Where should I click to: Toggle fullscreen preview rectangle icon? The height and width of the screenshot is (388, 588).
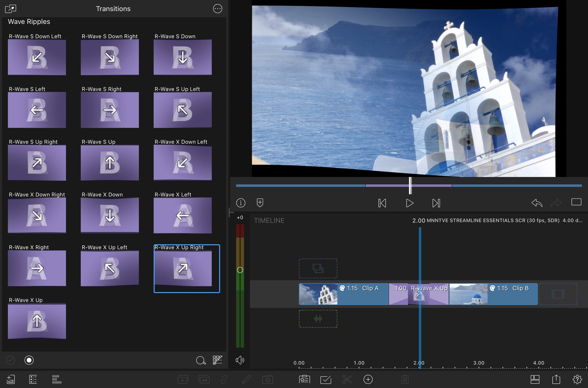[x=576, y=202]
